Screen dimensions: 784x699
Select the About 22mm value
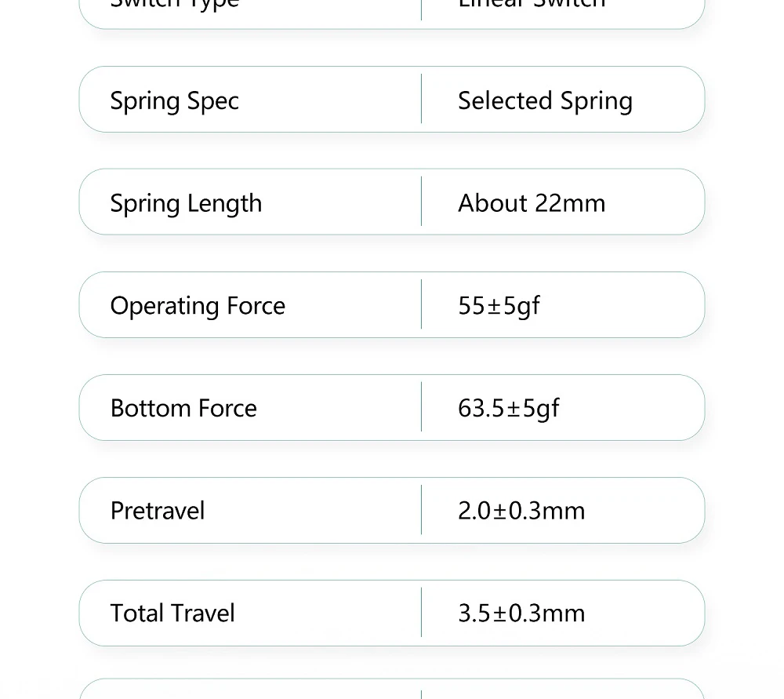coord(532,203)
